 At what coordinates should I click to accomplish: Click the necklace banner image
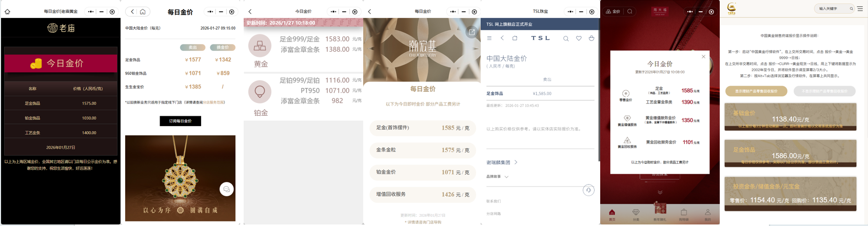180,178
